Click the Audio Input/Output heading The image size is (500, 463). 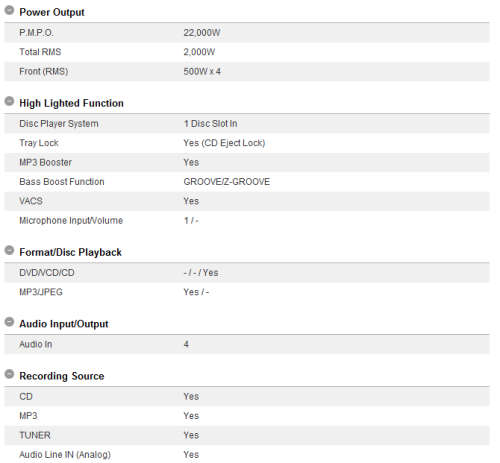point(64,324)
